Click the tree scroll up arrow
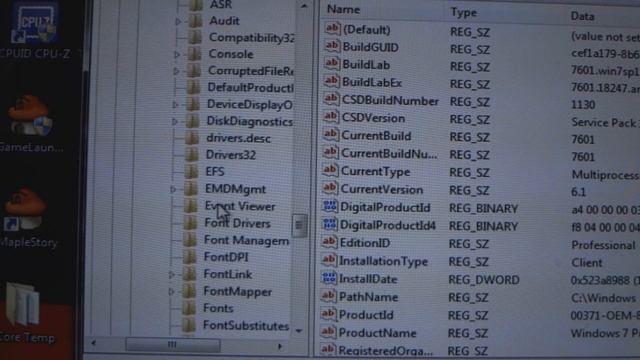Screen dimensions: 640x360 pyautogui.click(x=304, y=6)
